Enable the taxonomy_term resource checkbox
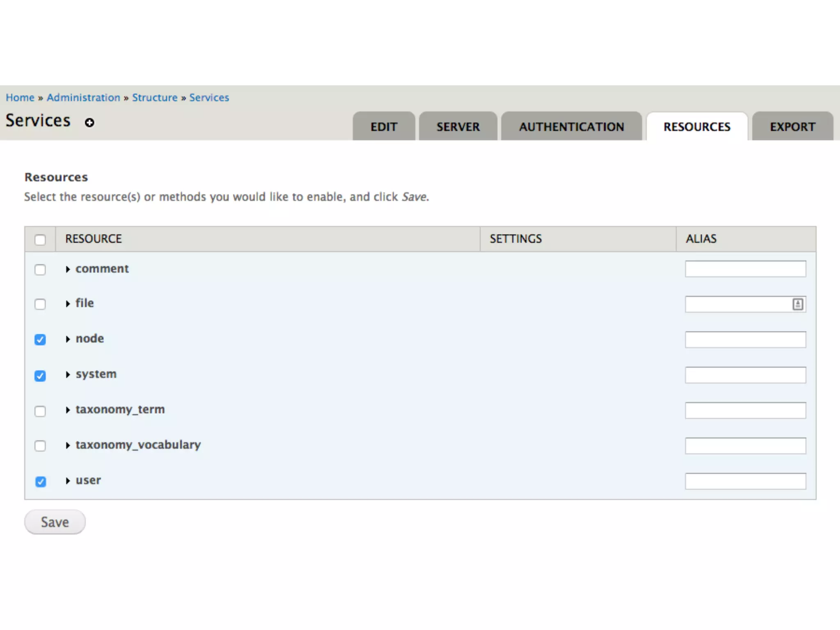 40,411
